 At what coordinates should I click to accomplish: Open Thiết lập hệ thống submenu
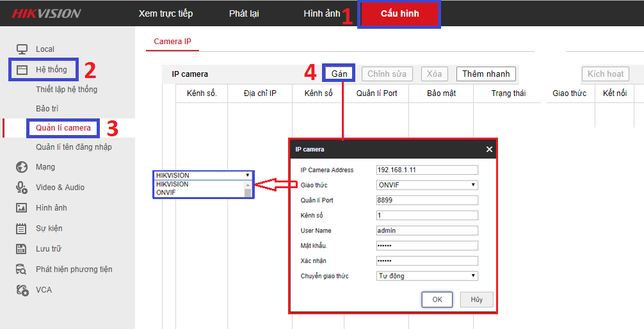click(67, 89)
